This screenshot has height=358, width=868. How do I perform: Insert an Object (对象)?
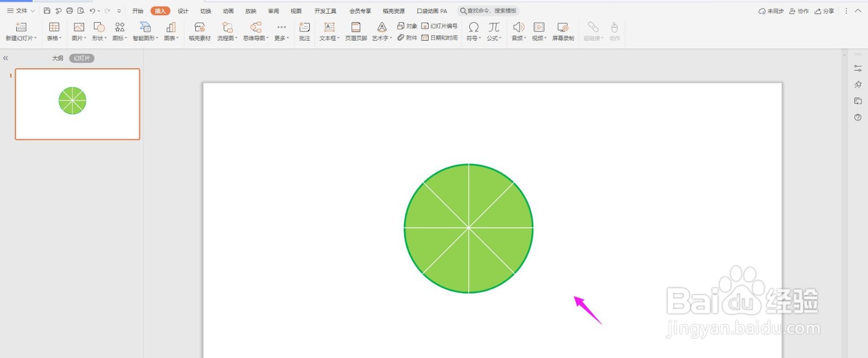pos(407,26)
